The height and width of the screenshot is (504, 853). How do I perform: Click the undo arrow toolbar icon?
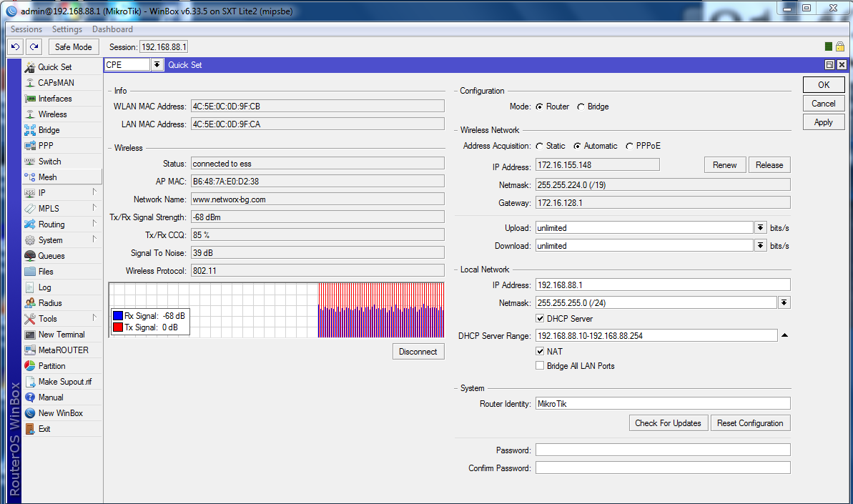[x=16, y=46]
